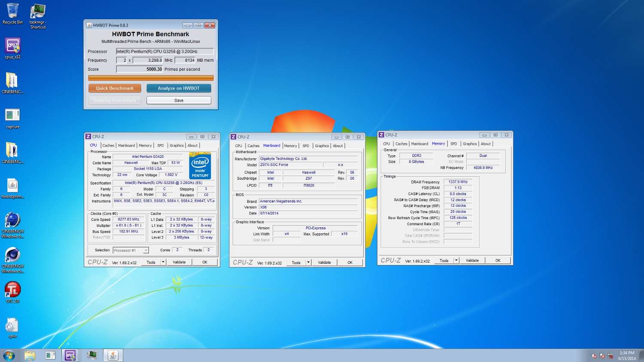
Task: Click the BIOS date 07/14/2014
Action: tap(308, 213)
